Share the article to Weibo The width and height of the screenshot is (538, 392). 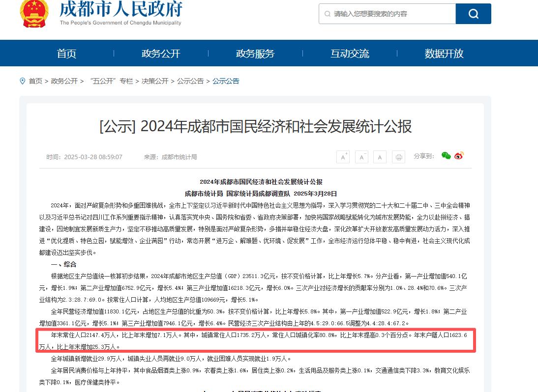point(459,156)
